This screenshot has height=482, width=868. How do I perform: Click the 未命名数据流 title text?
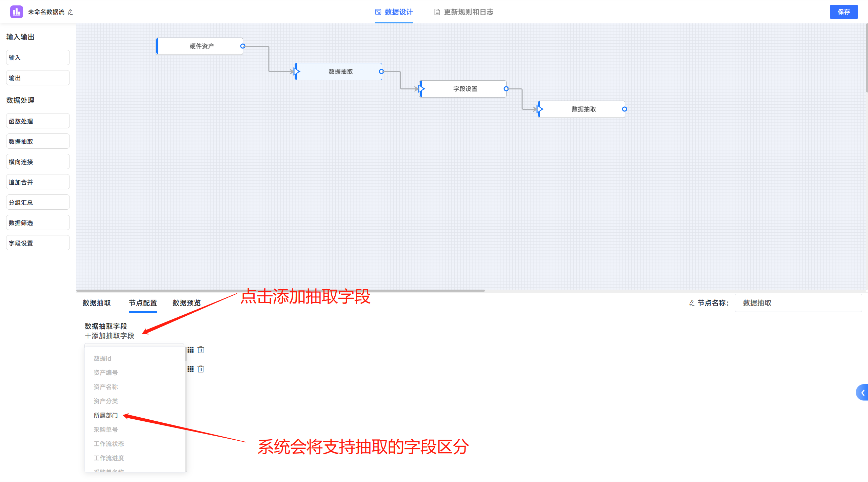pyautogui.click(x=46, y=12)
